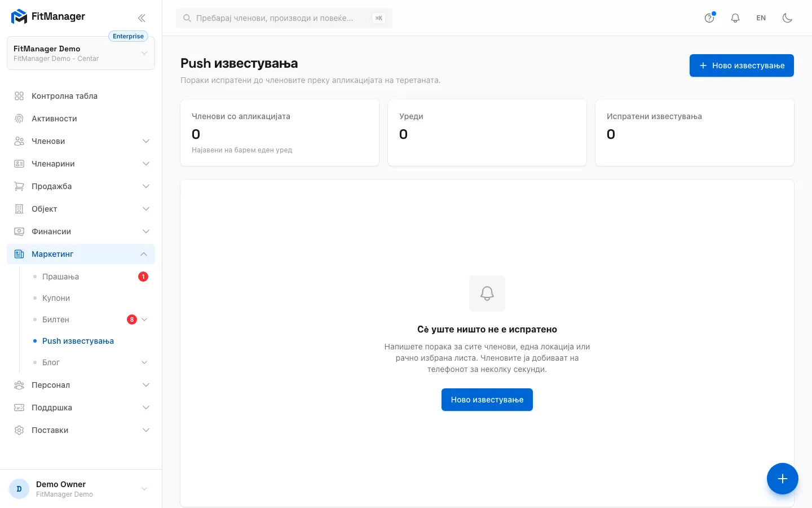Click the Финансии money icon
812x508 pixels.
pyautogui.click(x=19, y=231)
